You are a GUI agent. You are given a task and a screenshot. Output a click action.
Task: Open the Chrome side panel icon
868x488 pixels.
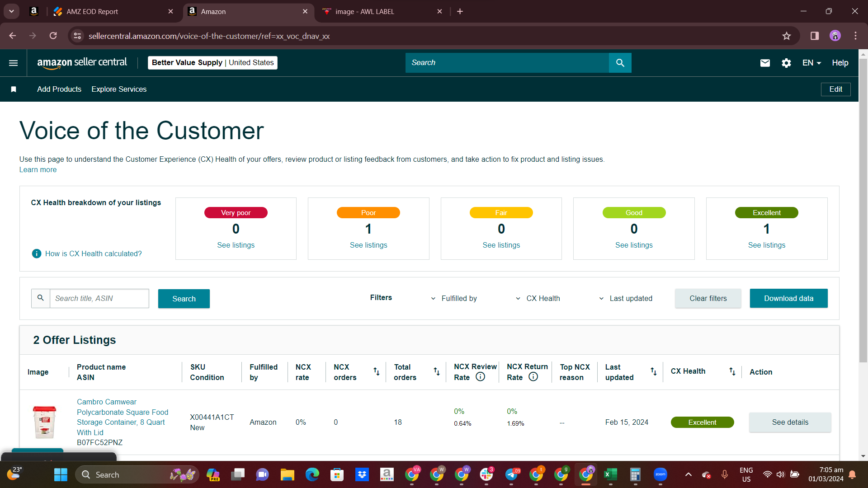(815, 36)
